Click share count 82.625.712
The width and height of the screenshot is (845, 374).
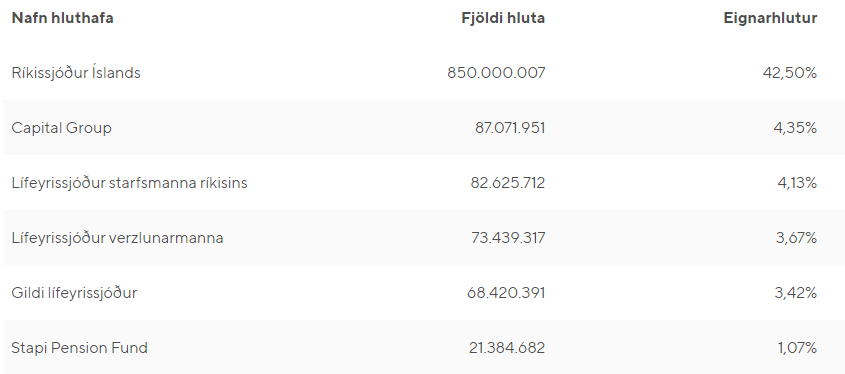tap(508, 183)
